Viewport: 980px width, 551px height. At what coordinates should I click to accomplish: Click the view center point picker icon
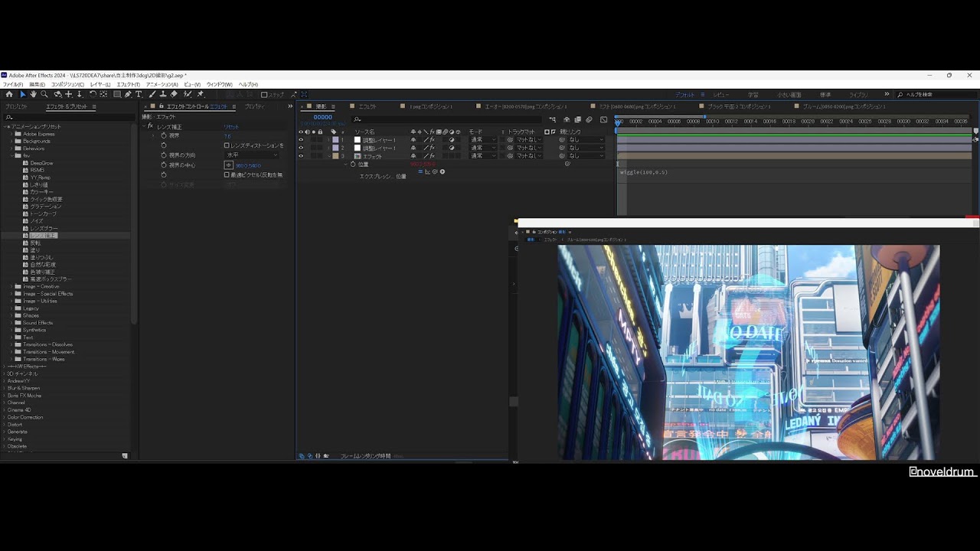pyautogui.click(x=228, y=165)
